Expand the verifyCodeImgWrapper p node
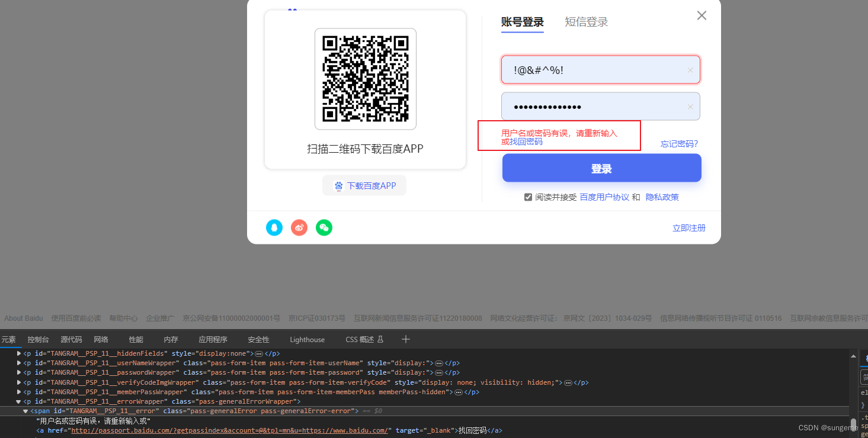Viewport: 868px width, 438px height. point(19,382)
